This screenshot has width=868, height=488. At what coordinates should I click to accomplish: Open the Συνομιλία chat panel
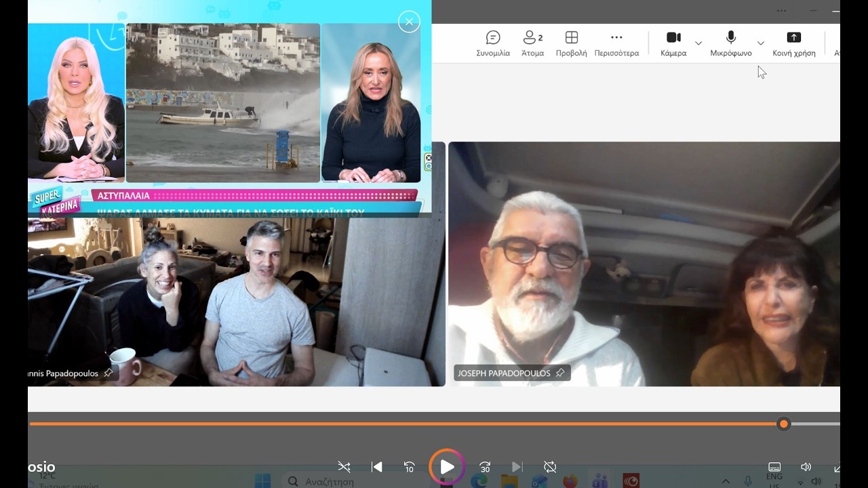pyautogui.click(x=493, y=43)
